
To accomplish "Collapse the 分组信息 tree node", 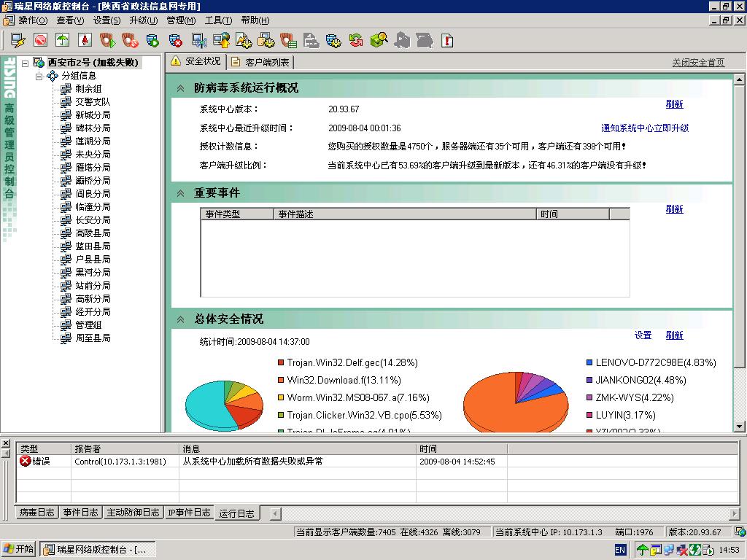I will [39, 76].
